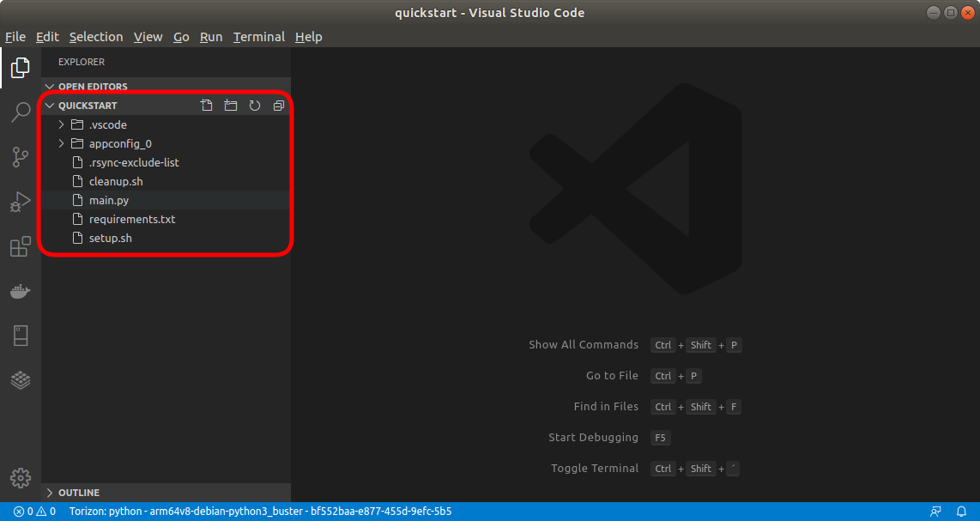Viewport: 980px width, 521px height.
Task: Click the Show All Commands hint
Action: coord(584,345)
